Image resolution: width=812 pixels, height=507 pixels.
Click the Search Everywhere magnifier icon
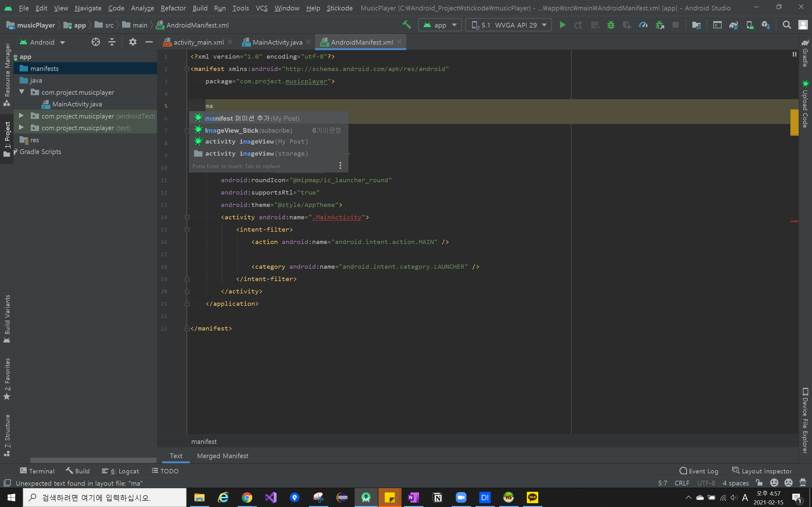click(787, 25)
